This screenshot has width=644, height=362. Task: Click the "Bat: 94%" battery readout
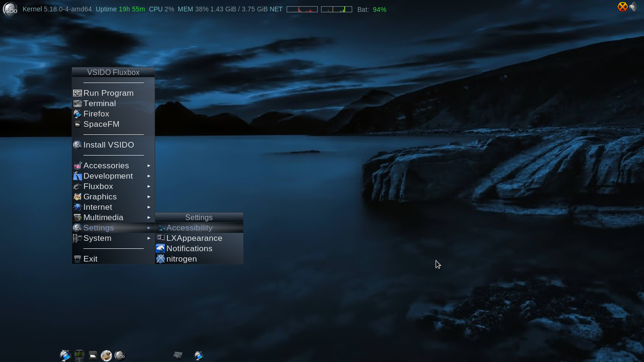[372, 10]
